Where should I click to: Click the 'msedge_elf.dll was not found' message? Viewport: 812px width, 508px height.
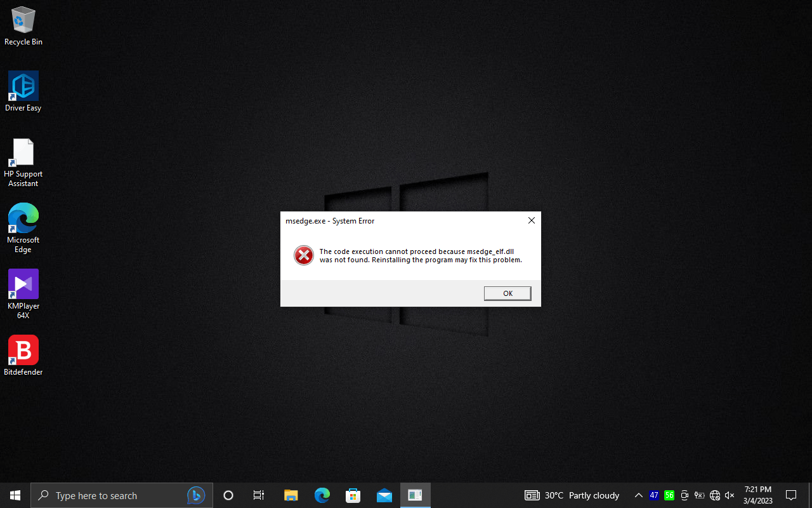click(x=421, y=256)
